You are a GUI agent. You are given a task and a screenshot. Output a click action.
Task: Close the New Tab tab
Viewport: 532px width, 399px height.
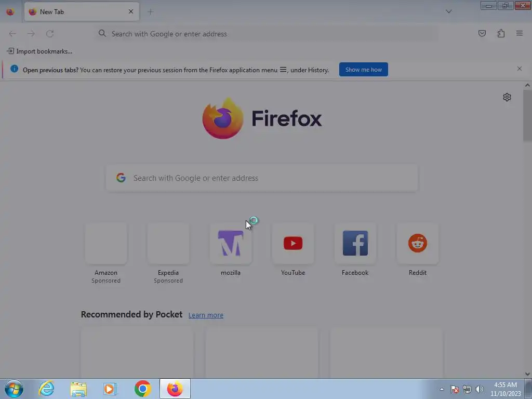[x=131, y=11]
